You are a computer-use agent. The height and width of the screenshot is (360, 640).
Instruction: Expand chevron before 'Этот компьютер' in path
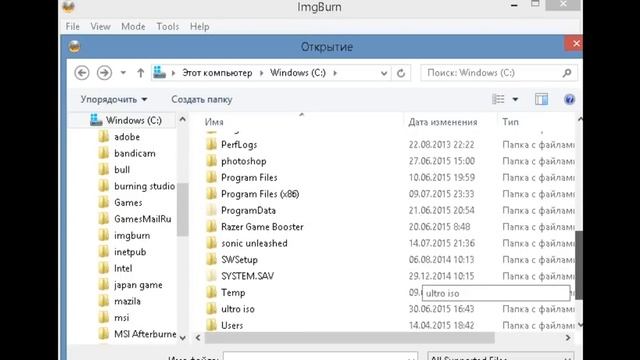173,73
